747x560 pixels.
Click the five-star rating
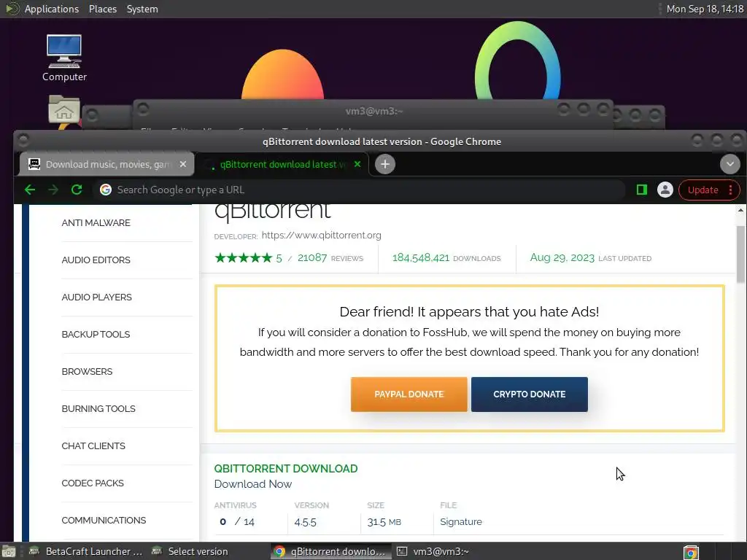coord(244,258)
